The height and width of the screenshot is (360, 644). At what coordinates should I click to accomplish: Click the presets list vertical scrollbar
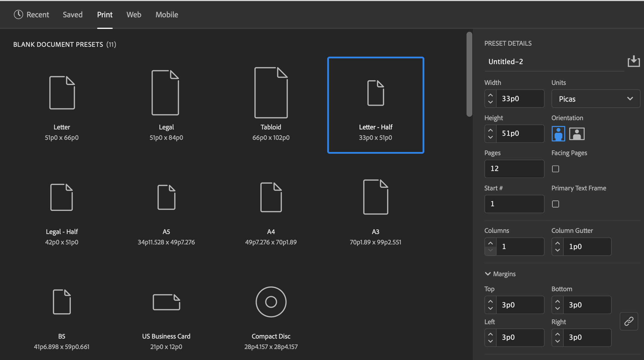pos(469,74)
